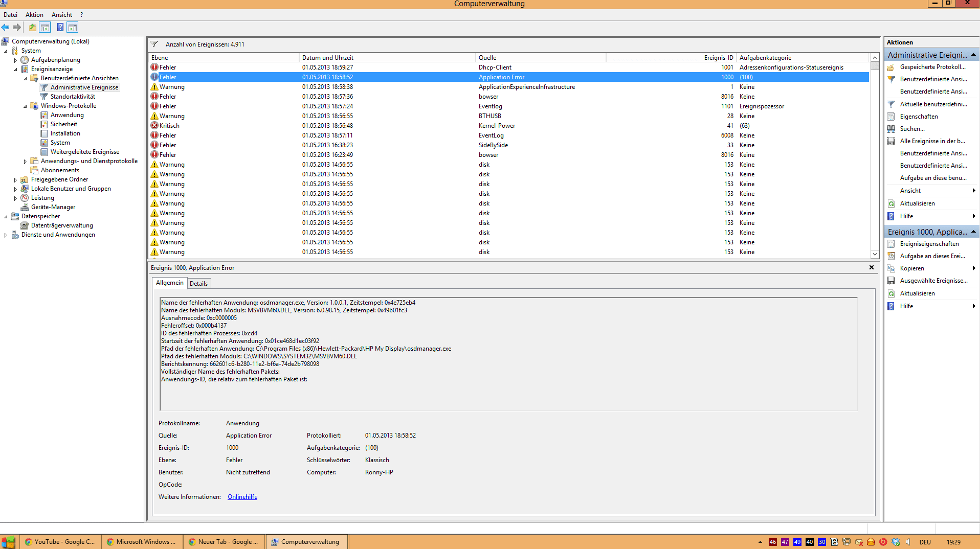The height and width of the screenshot is (549, 980).
Task: Sort by Quelle column header
Action: click(x=541, y=58)
